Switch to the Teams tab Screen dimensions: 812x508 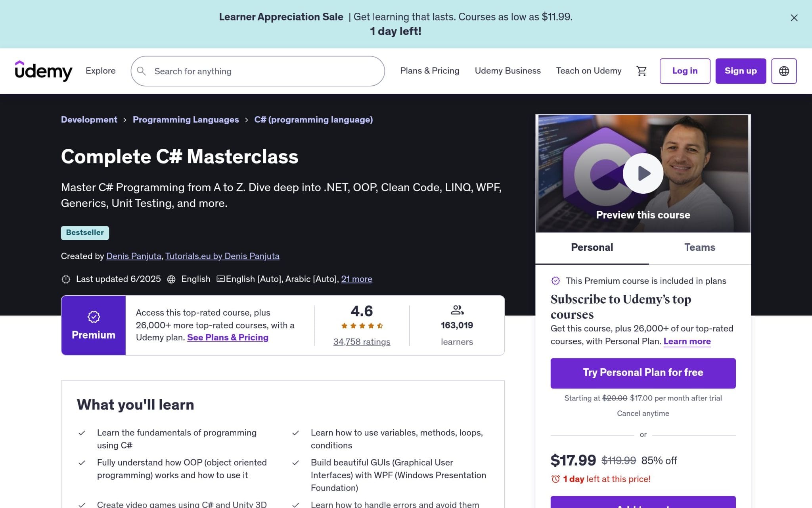pos(700,248)
